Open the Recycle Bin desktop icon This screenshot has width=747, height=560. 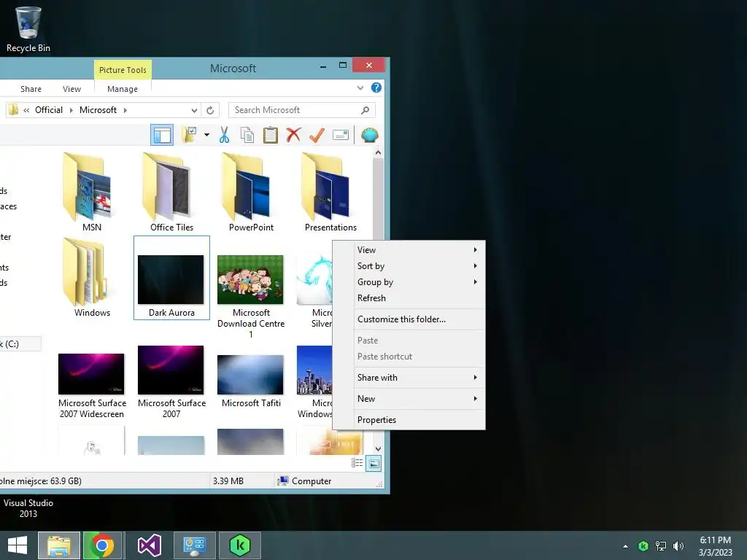tap(28, 29)
